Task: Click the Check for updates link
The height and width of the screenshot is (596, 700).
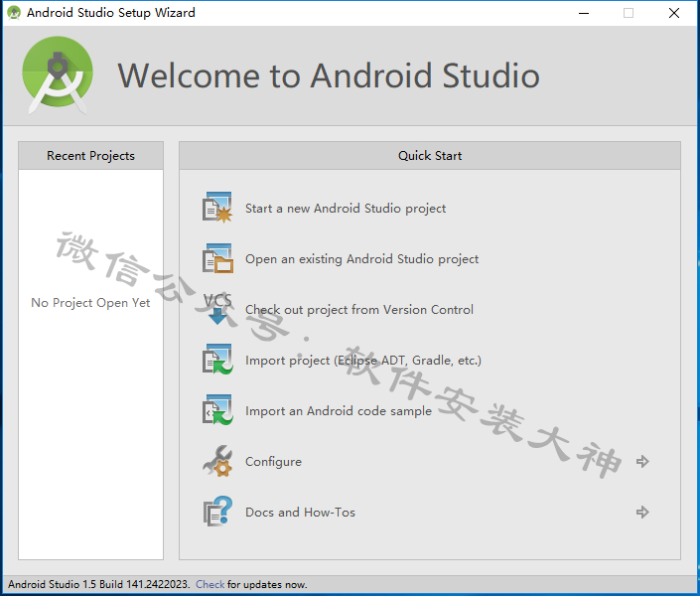Action: (x=210, y=584)
